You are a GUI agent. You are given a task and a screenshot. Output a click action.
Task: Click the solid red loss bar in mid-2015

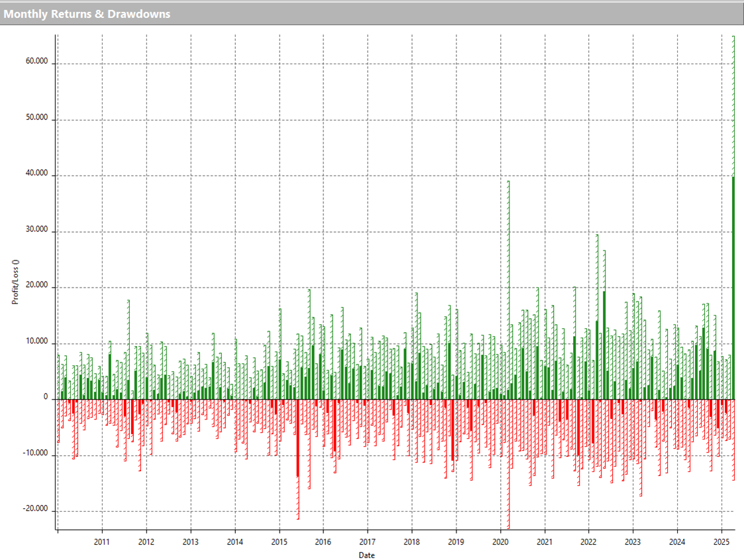coord(297,437)
